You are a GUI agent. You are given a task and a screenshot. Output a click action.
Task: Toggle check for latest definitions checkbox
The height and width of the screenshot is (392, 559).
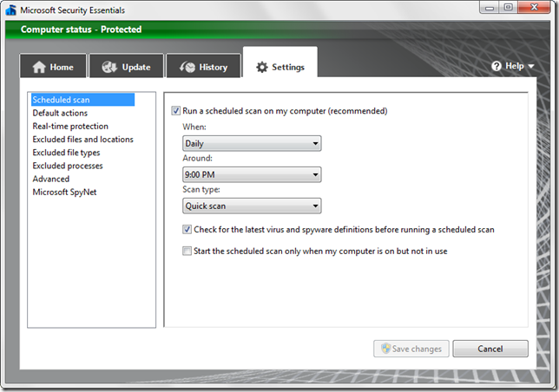pyautogui.click(x=187, y=229)
